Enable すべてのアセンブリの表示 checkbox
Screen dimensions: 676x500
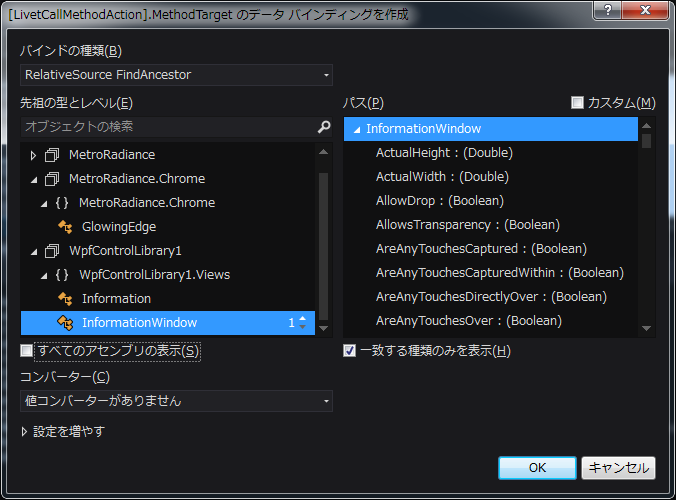click(26, 350)
